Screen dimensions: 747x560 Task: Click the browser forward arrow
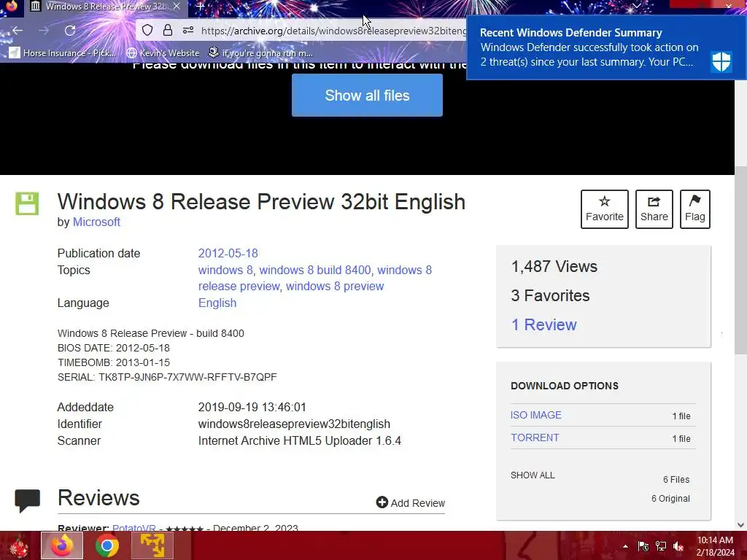[44, 31]
